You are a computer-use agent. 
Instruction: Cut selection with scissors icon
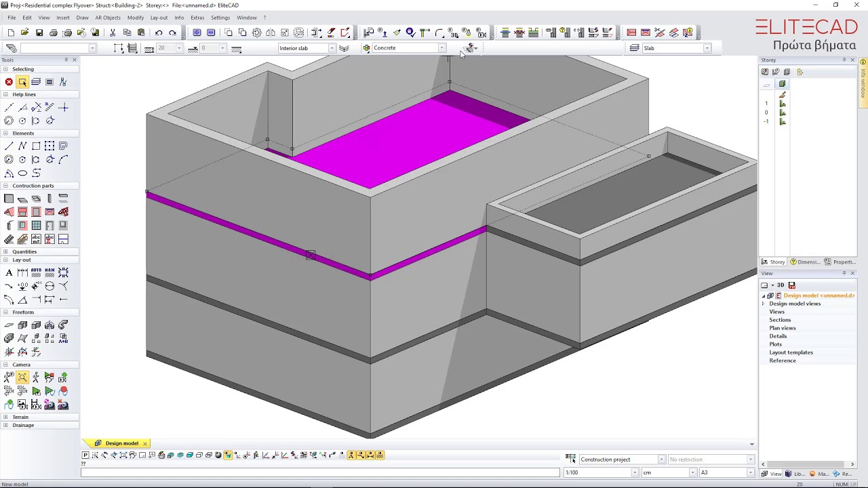[x=113, y=33]
